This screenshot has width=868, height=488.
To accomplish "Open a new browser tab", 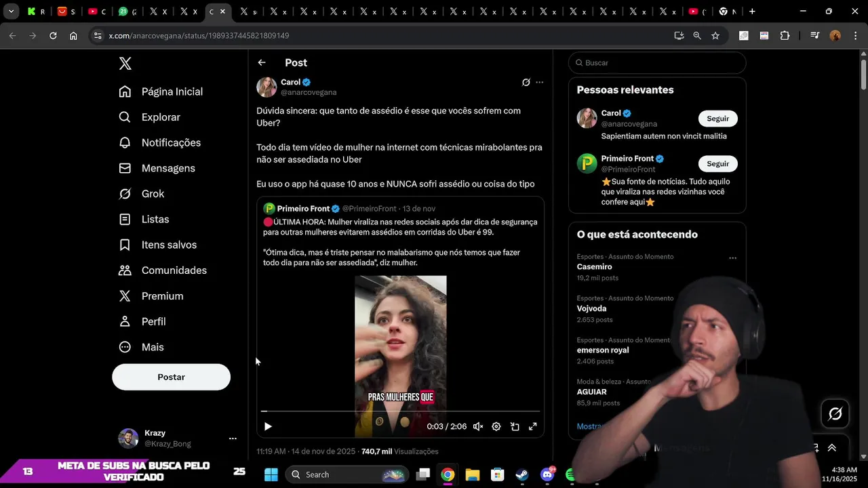I will click(752, 12).
